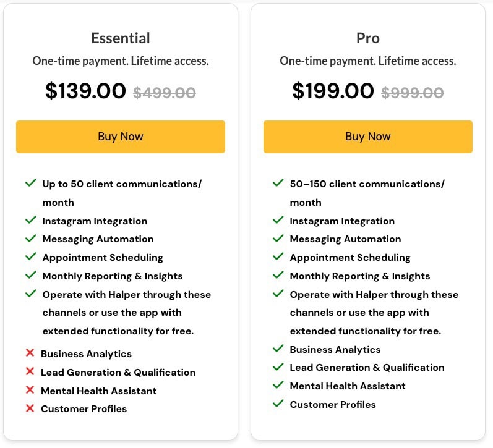Click the Essential plan title
This screenshot has height=448, width=493.
tap(121, 38)
